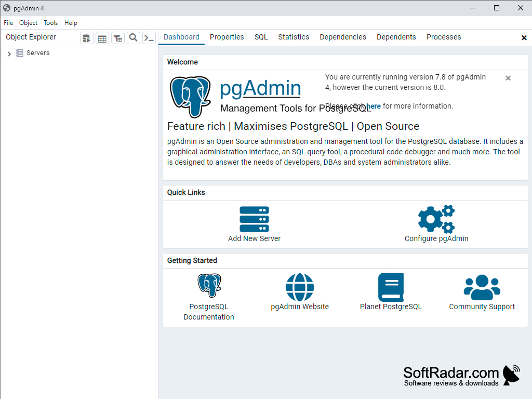Image resolution: width=532 pixels, height=399 pixels.
Task: Switch to the Statistics tab
Action: point(294,37)
